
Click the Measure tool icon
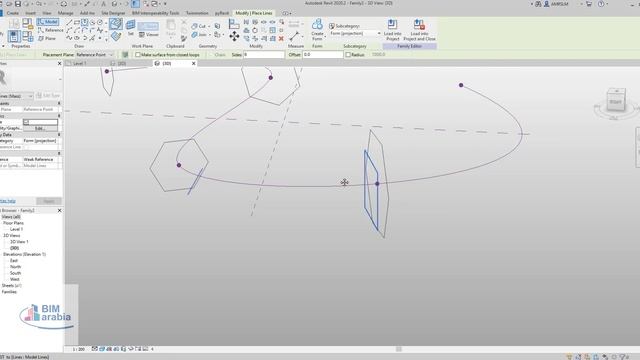294,36
